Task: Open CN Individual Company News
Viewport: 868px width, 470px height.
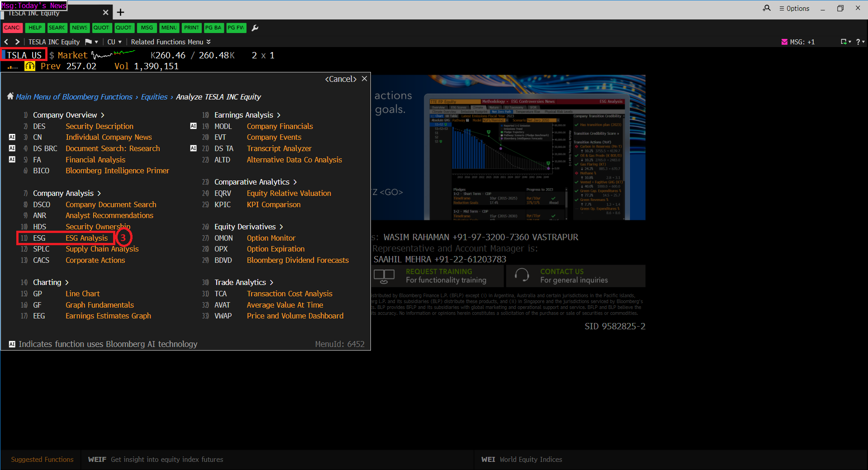Action: point(92,137)
